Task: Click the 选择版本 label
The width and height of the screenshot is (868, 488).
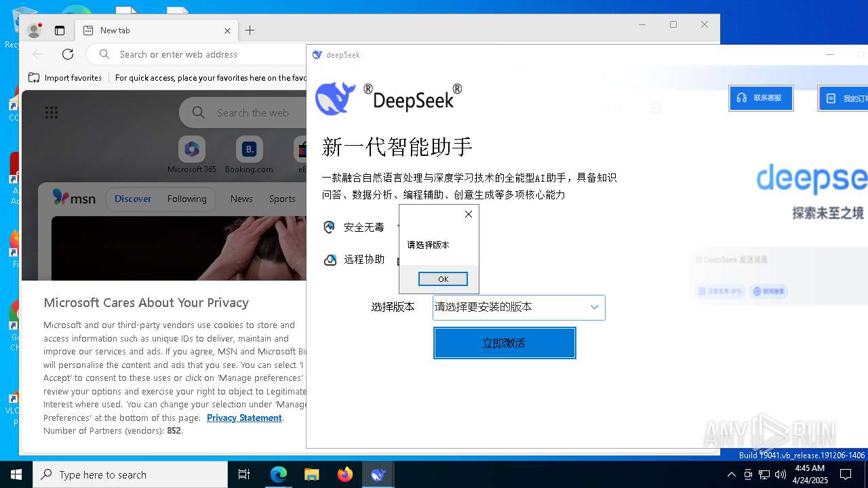Action: (393, 307)
